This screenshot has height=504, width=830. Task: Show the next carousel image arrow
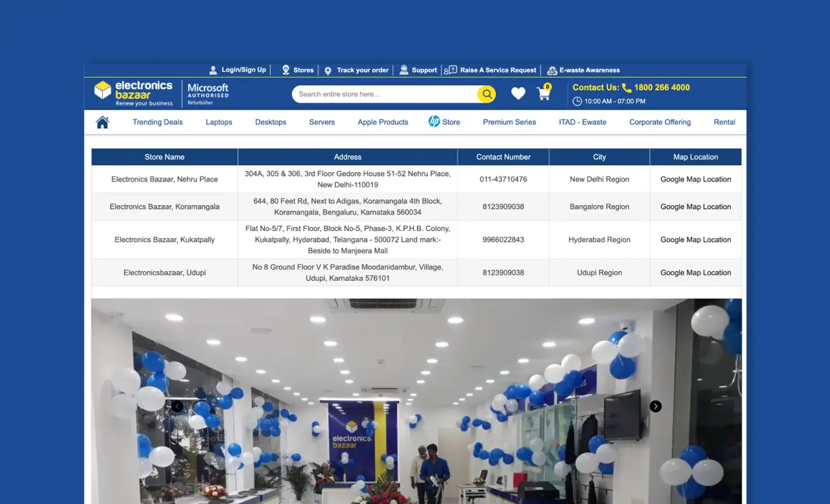tap(655, 406)
